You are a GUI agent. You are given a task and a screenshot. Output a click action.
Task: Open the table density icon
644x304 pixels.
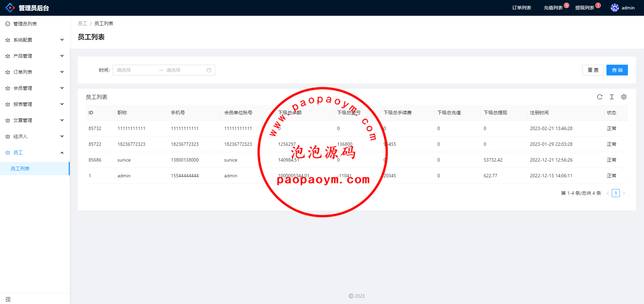612,97
